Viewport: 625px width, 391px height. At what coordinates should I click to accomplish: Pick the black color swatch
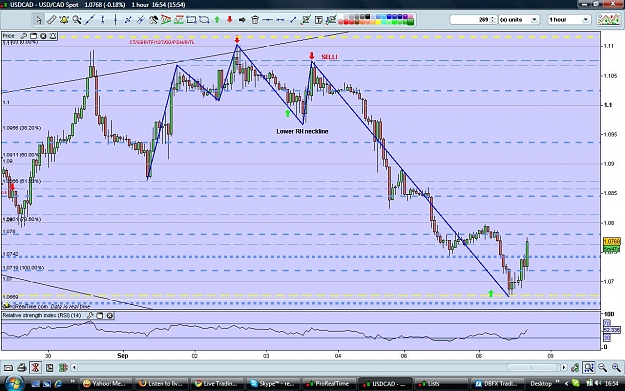click(368, 17)
